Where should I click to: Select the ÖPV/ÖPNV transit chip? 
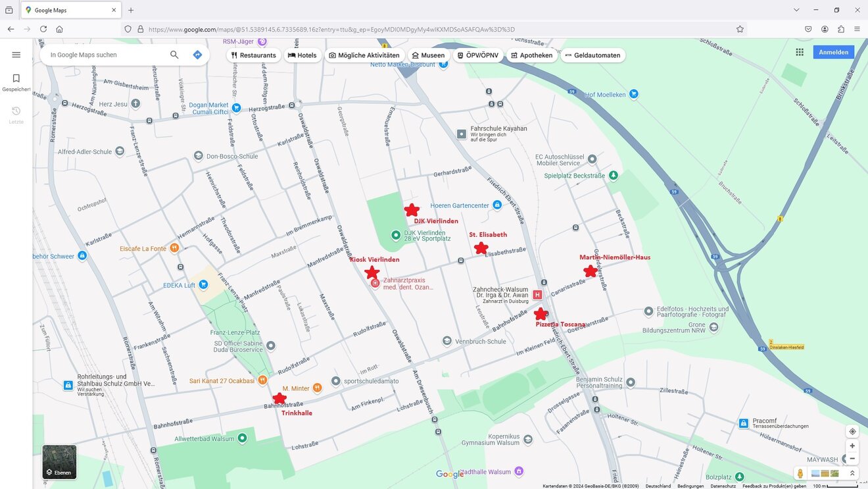tap(477, 55)
